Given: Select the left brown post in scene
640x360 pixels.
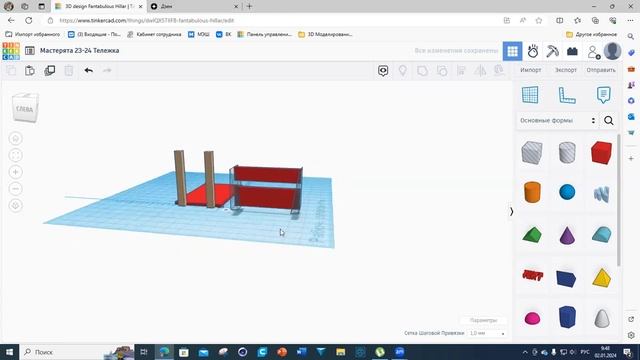Looking at the screenshot, I should 180,177.
